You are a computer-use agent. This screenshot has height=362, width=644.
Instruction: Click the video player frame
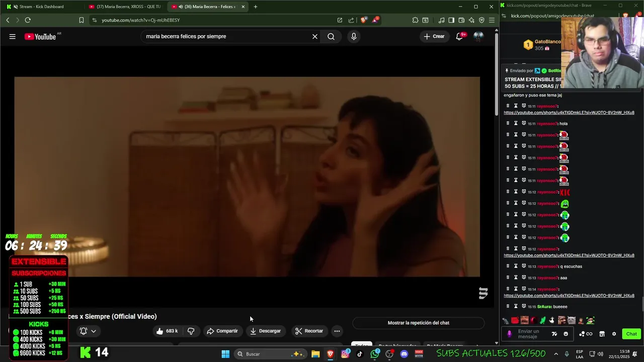coord(247,176)
